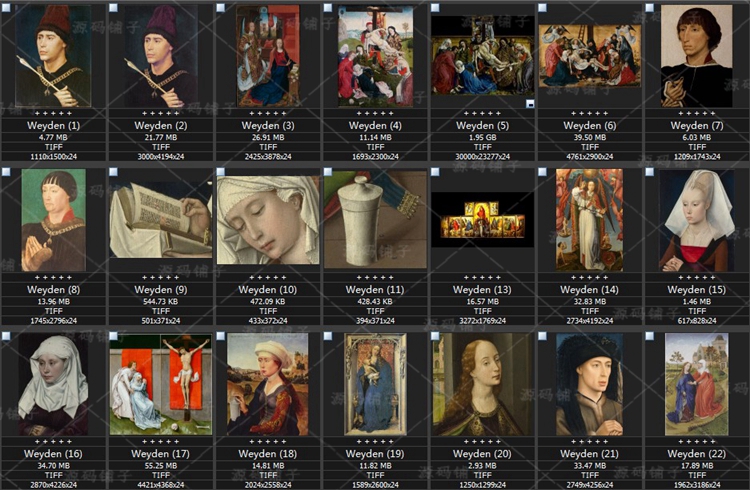Tick the checkbox on Weyden (1) thumbnail
The image size is (750, 490).
(6, 7)
